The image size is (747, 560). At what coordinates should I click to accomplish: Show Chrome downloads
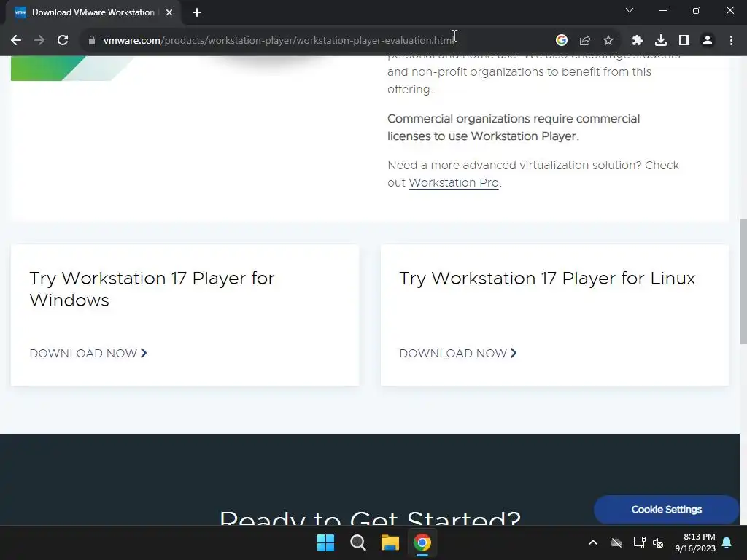coord(661,41)
